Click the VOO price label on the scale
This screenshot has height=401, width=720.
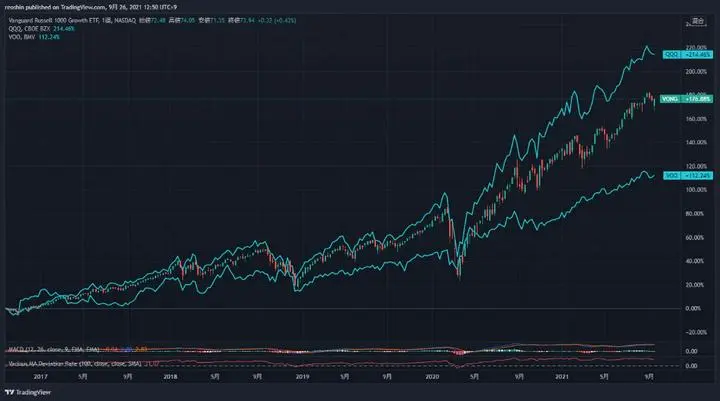click(x=688, y=175)
